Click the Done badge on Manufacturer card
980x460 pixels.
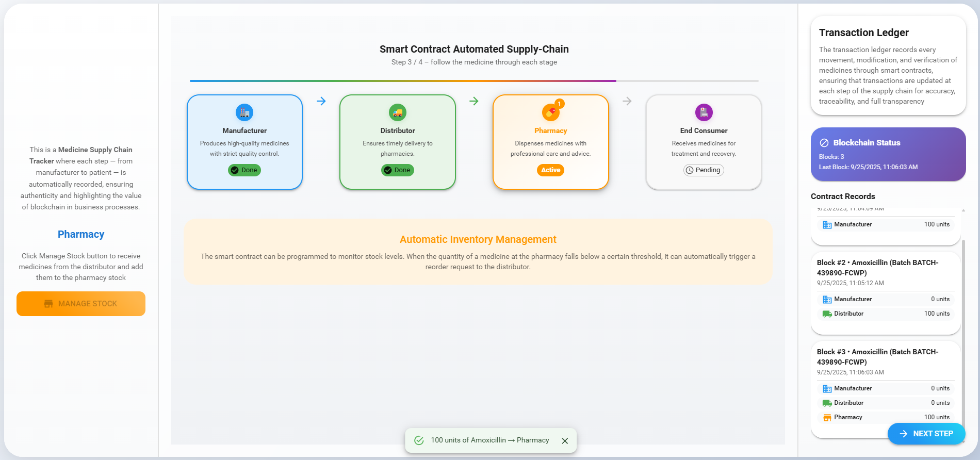244,170
